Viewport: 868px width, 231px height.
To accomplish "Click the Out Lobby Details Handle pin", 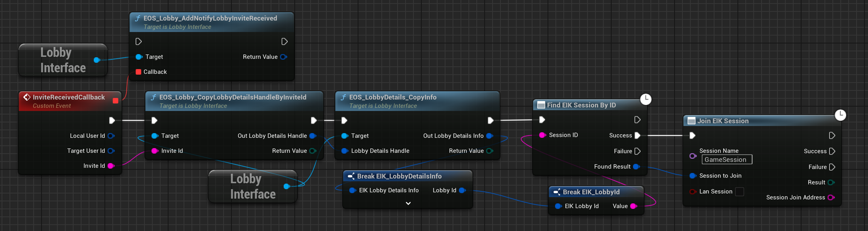I will click(x=313, y=136).
